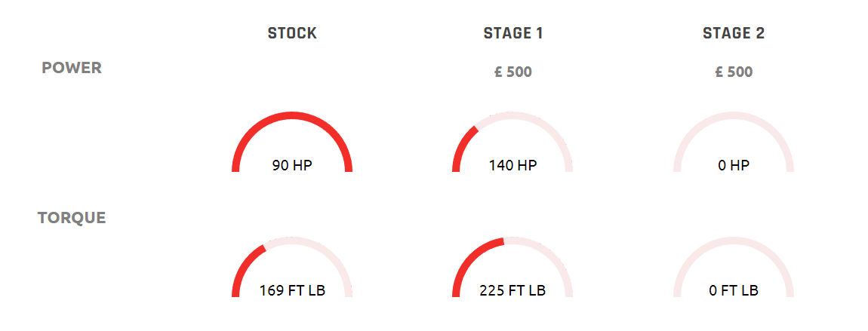The height and width of the screenshot is (331, 868).
Task: Click the Stage 1 power gauge arc
Action: [x=512, y=142]
